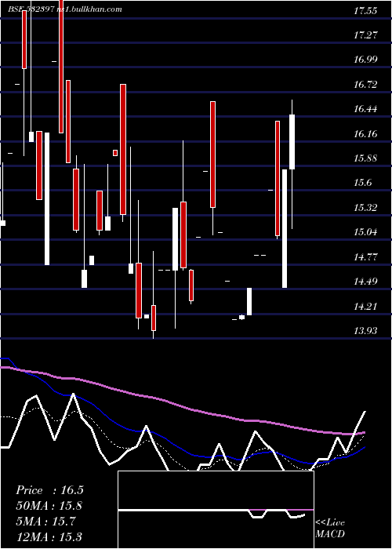Screen dimensions: 392x549
Task: Click the pink 50MA moving average line
Action: (x=182, y=405)
